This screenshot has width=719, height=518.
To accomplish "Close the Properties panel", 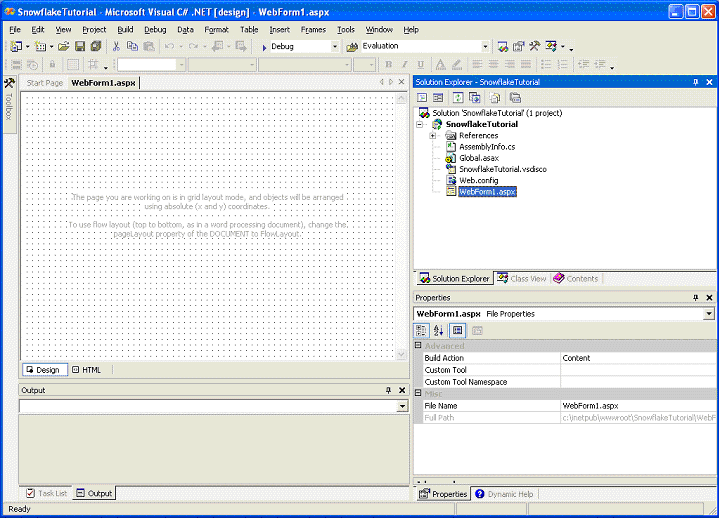I will pyautogui.click(x=709, y=298).
